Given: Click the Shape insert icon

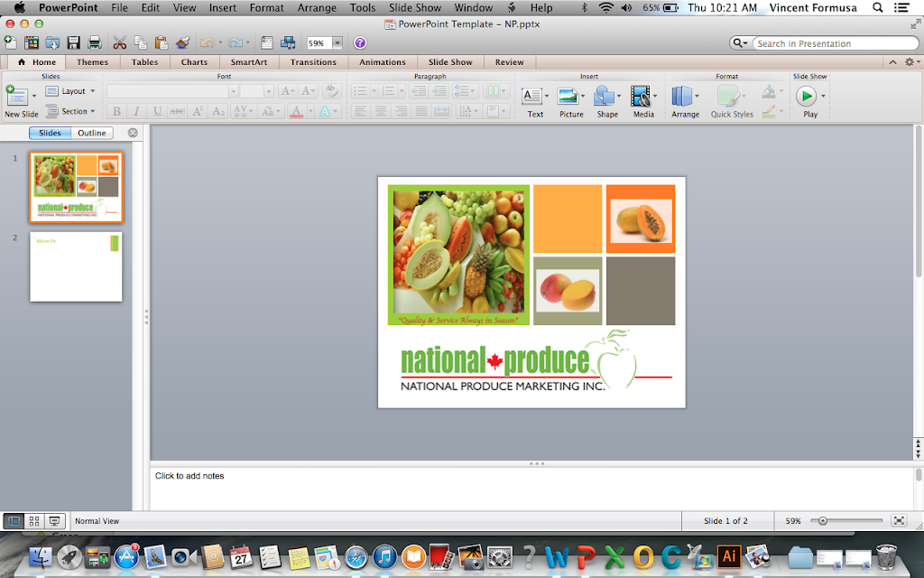Looking at the screenshot, I should pyautogui.click(x=607, y=101).
